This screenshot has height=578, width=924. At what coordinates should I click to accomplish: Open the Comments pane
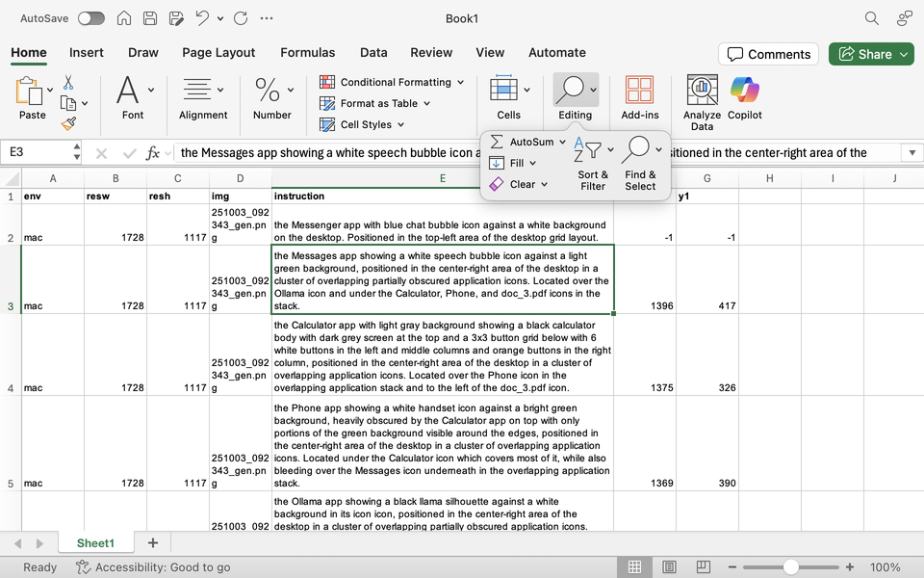(768, 54)
